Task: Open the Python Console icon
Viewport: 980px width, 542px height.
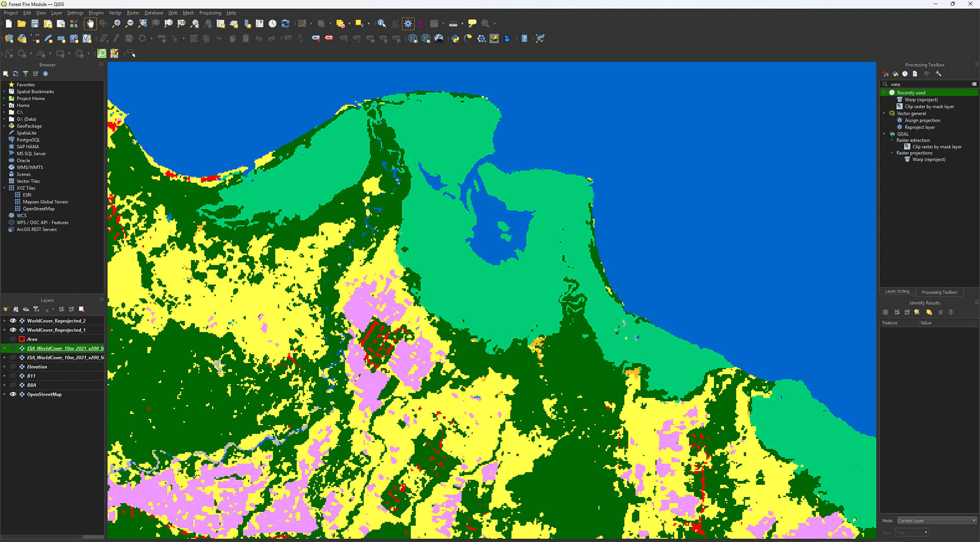Action: click(455, 39)
